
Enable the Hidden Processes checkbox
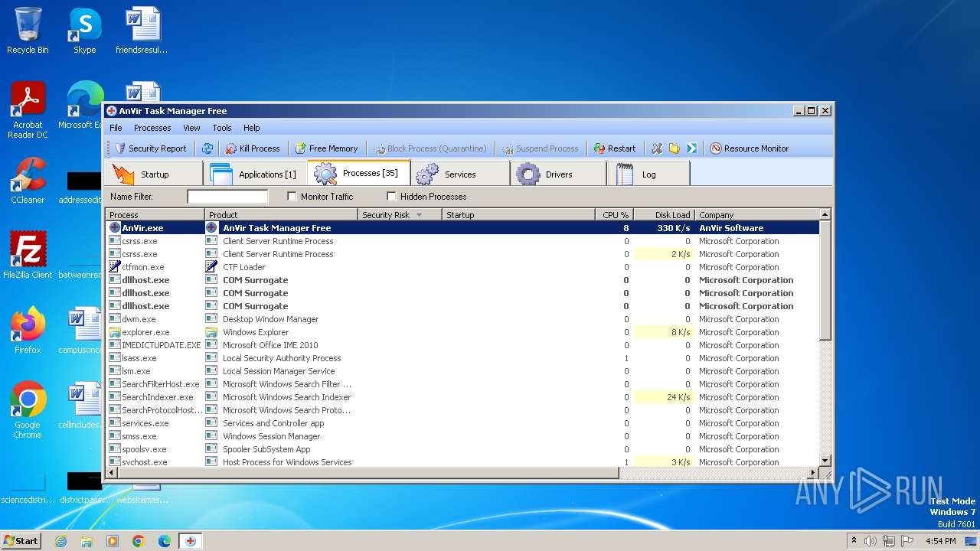coord(391,197)
